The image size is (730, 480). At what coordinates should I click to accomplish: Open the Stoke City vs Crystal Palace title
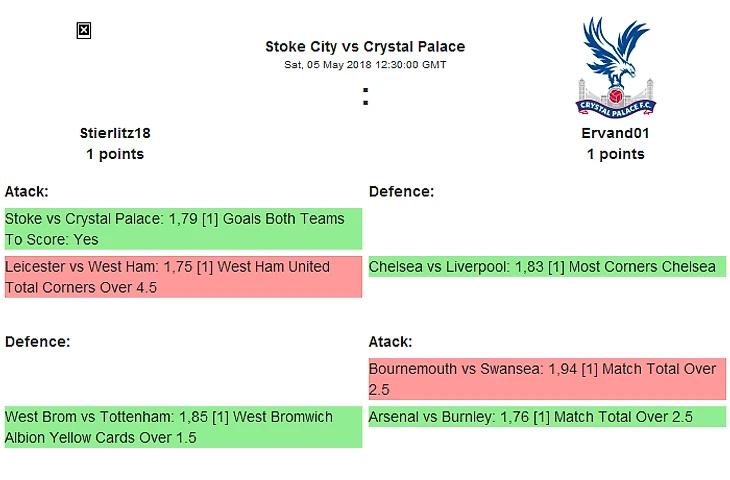point(365,46)
